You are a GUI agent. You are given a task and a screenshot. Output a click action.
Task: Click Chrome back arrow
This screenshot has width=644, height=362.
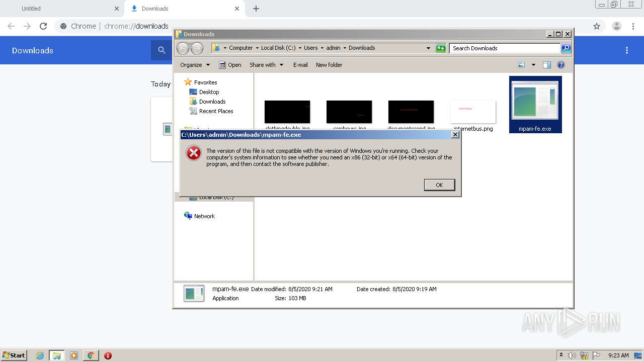[x=11, y=26]
